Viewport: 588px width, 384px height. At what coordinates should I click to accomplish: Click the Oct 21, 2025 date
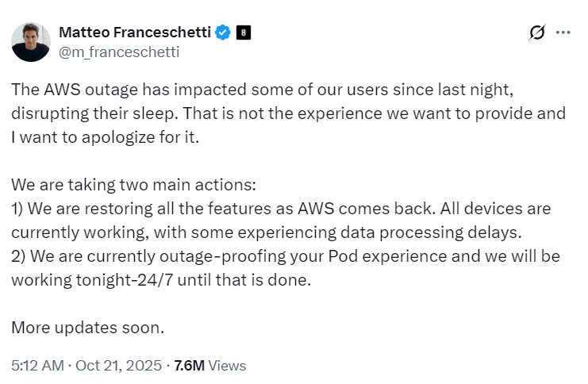click(121, 366)
